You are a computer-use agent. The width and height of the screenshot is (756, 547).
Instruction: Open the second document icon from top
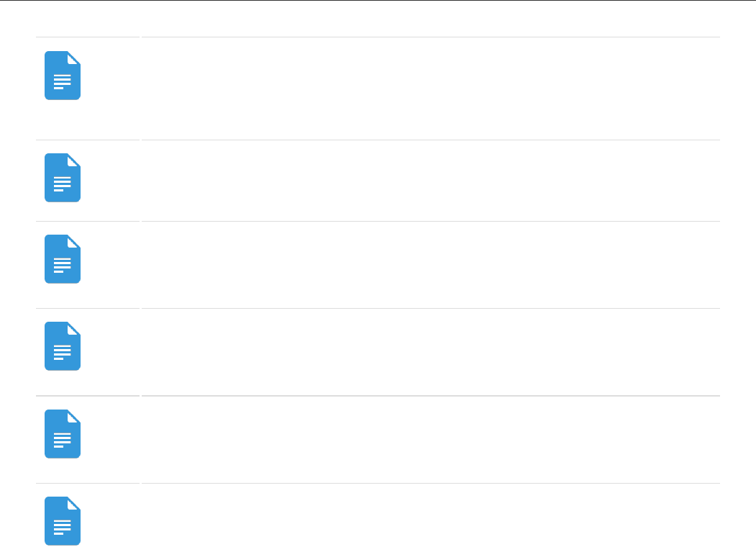tap(63, 178)
